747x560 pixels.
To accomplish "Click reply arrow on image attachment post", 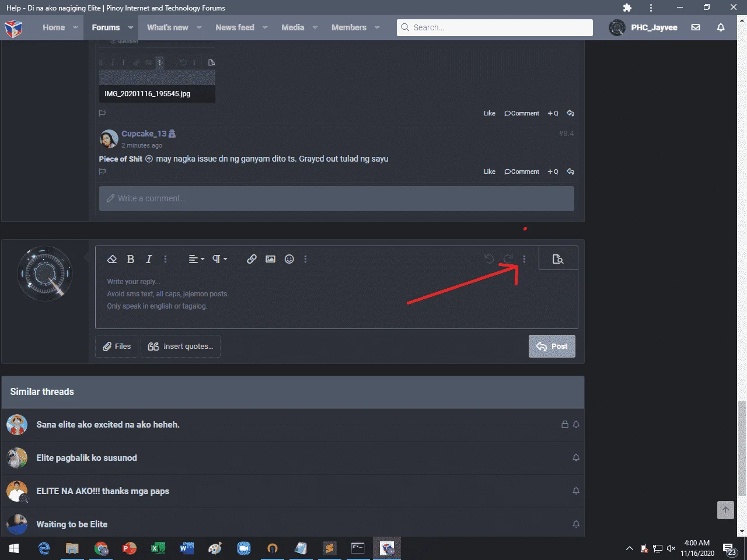I will tap(571, 113).
